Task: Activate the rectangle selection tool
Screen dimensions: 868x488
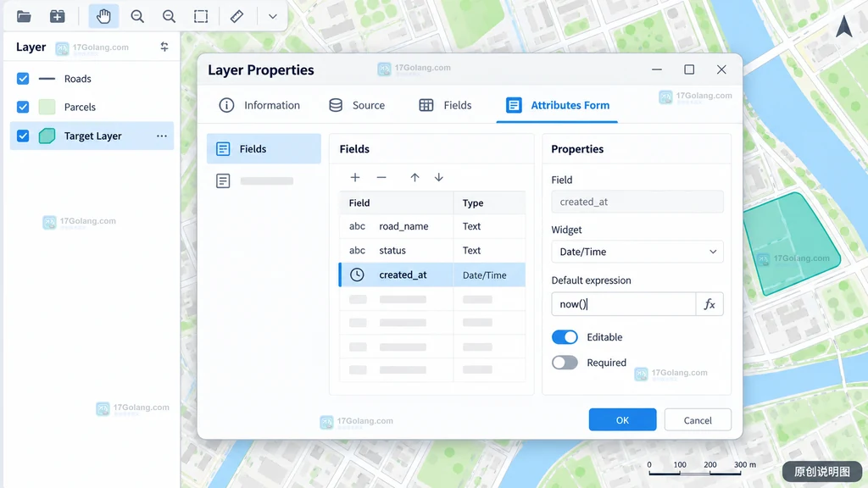Action: point(201,16)
